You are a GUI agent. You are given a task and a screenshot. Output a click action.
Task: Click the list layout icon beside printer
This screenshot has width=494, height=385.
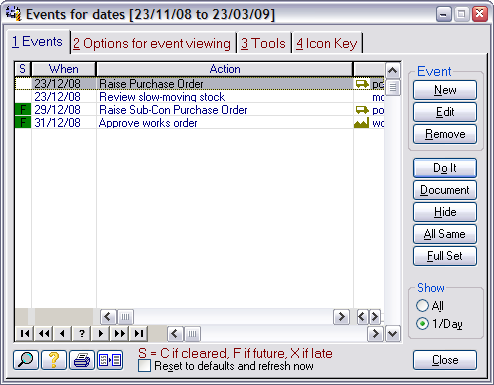110,360
